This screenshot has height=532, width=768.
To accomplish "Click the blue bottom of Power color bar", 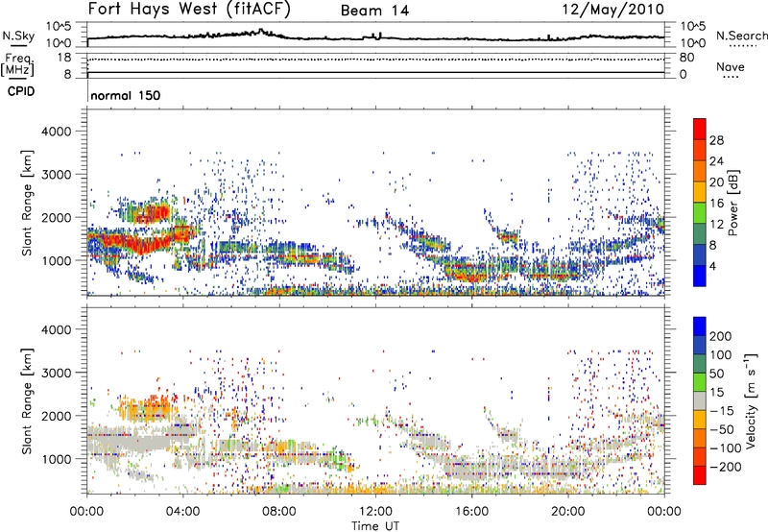I will click(x=699, y=276).
